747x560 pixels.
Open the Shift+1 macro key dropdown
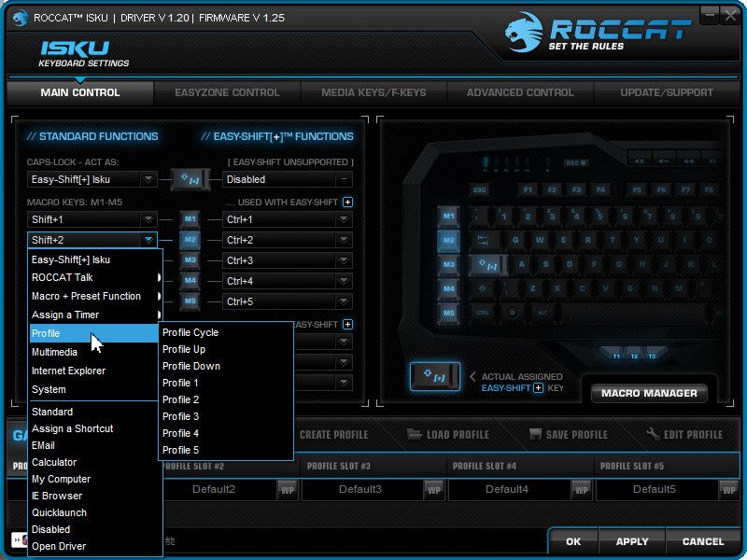[148, 219]
